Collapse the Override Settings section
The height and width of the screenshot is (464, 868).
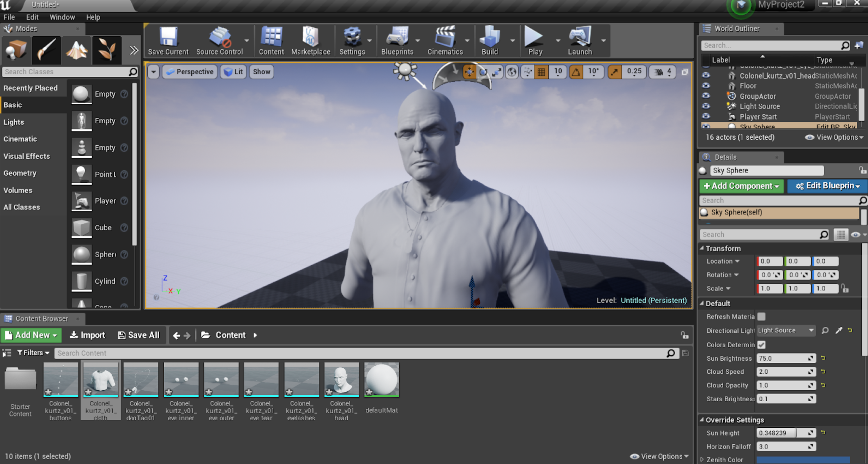point(701,420)
